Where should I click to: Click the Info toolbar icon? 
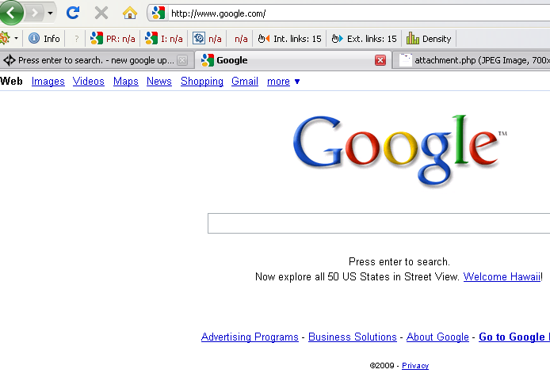tap(44, 39)
